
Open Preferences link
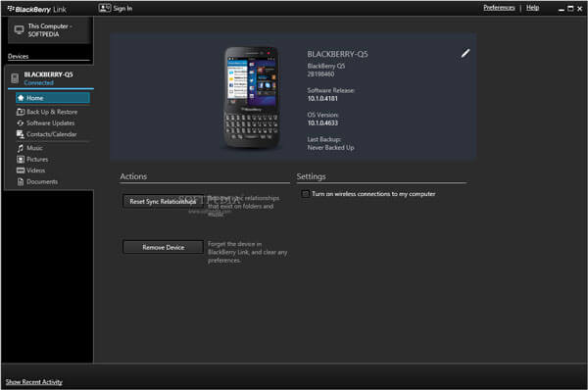[x=499, y=8]
